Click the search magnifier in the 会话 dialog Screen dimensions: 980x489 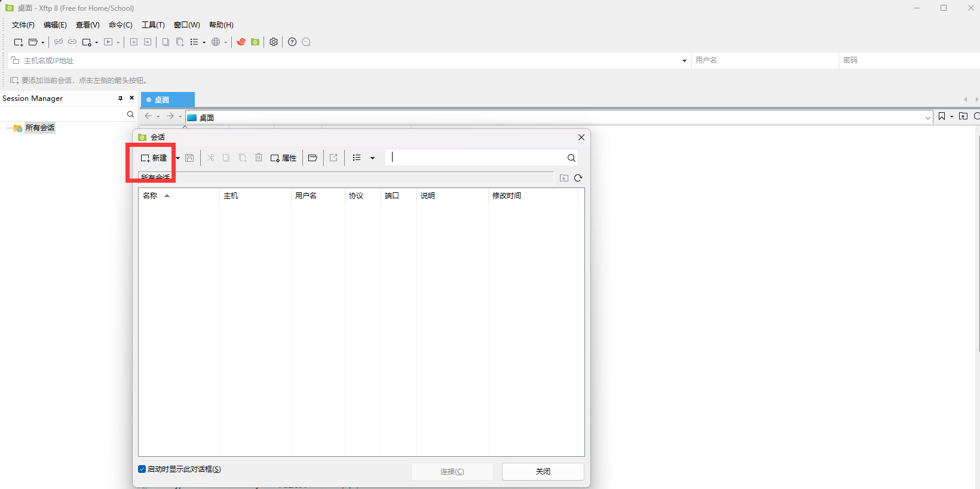point(571,158)
